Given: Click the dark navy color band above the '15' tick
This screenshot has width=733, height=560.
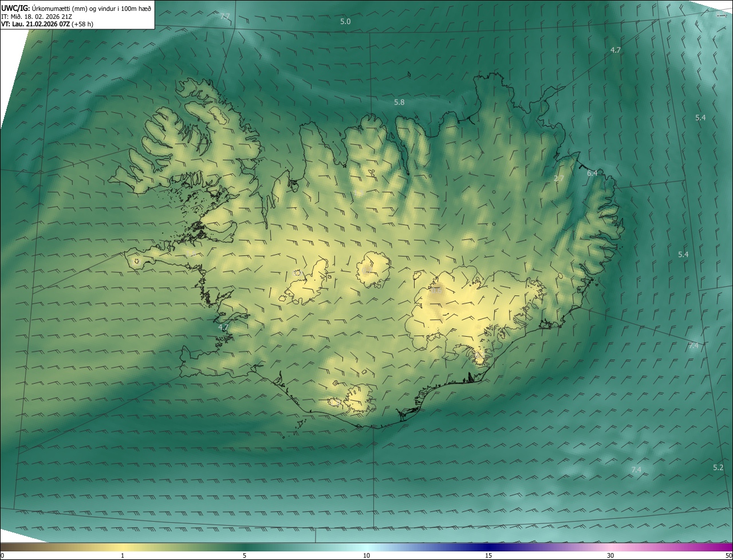Looking at the screenshot, I should coord(488,547).
